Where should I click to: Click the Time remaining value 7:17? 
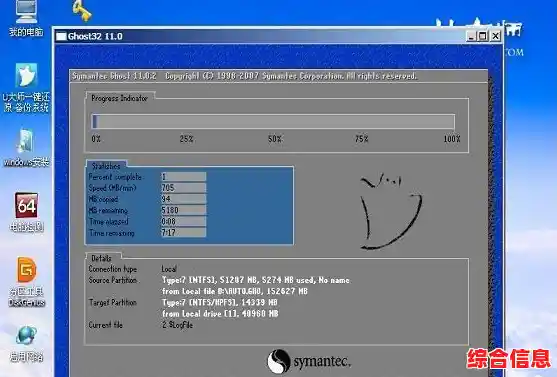pyautogui.click(x=183, y=232)
